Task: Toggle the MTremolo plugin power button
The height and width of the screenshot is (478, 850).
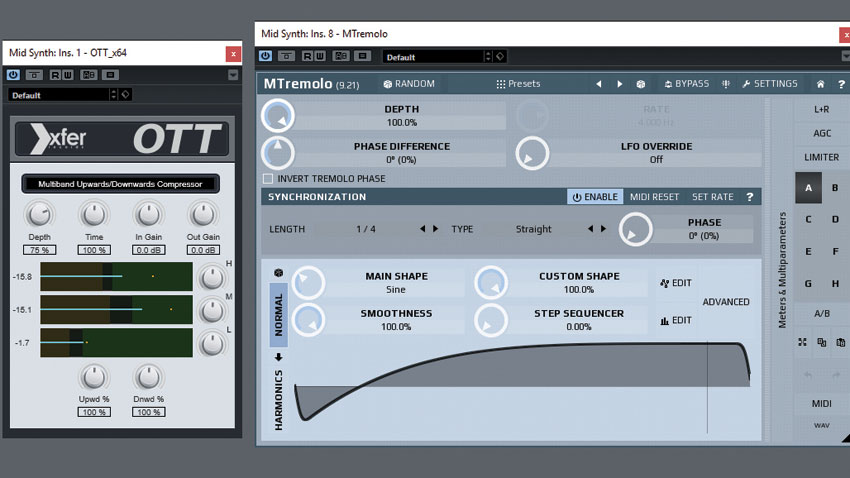Action: 265,56
